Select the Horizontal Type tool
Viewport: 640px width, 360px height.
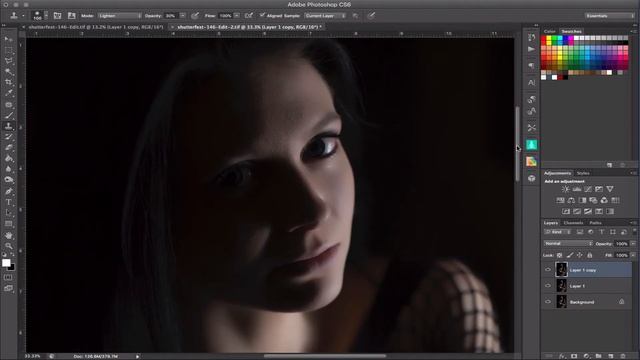pyautogui.click(x=8, y=202)
